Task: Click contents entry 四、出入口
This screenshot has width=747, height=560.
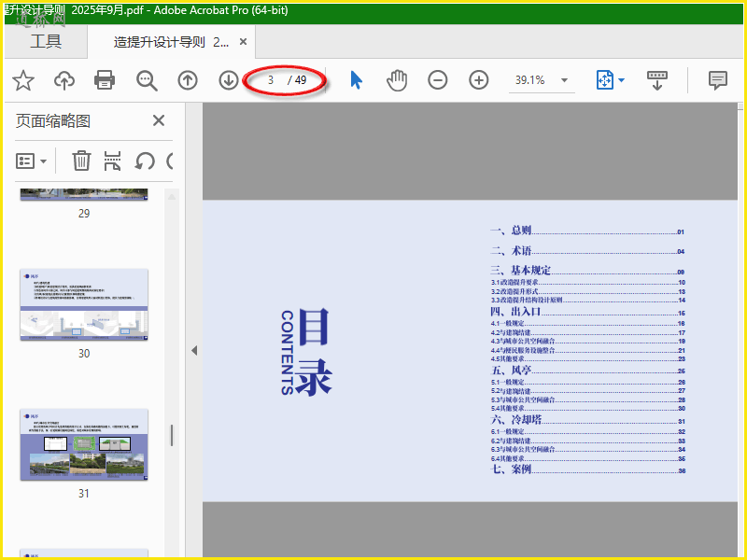Action: tap(587, 312)
